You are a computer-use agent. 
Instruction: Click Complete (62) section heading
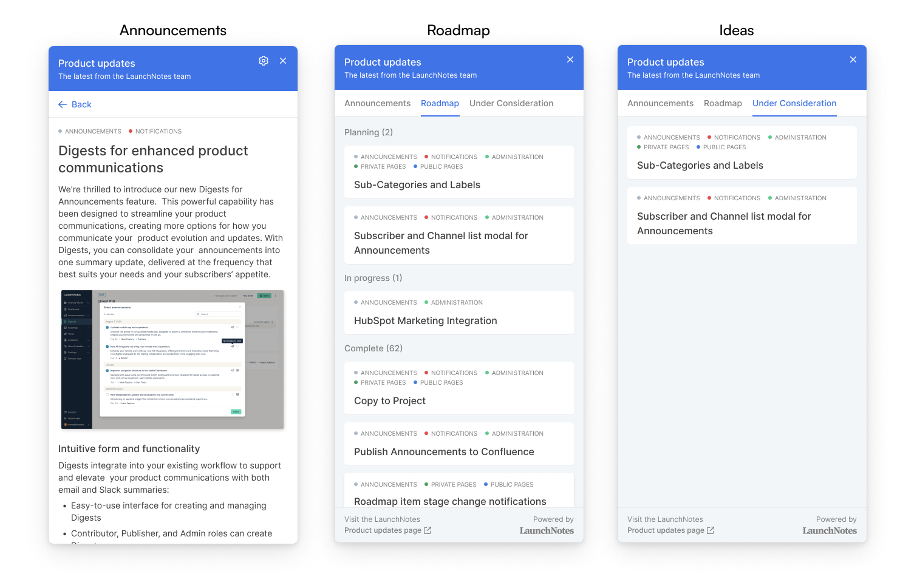click(x=373, y=348)
